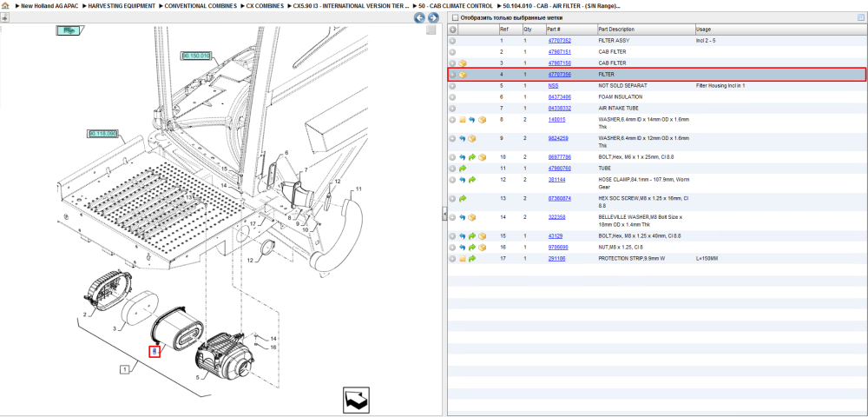Click the green arrow on HEX SOC SCREW row
Screen dimensions: 868x417
(463, 198)
